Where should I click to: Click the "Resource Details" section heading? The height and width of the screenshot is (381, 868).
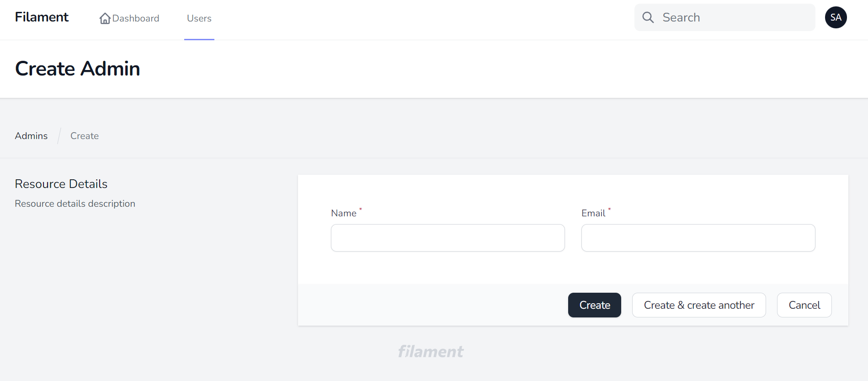(61, 183)
